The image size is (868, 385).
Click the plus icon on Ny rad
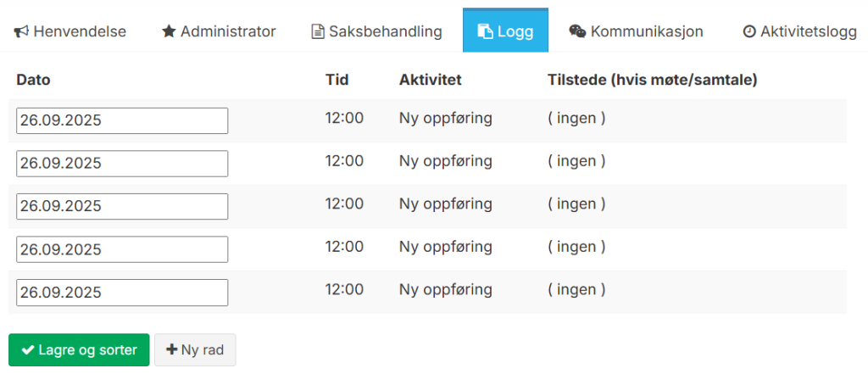[172, 350]
